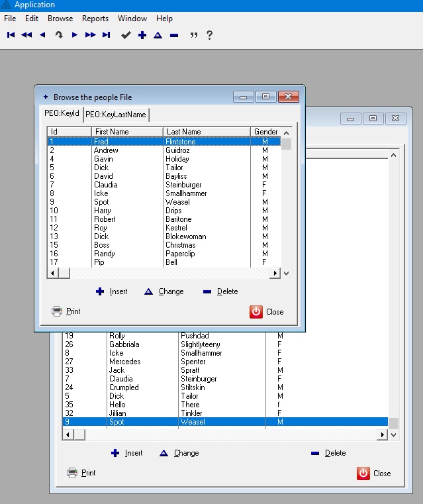Click the toolbar triangle change icon
Viewport: 423px width, 504px height.
(158, 35)
